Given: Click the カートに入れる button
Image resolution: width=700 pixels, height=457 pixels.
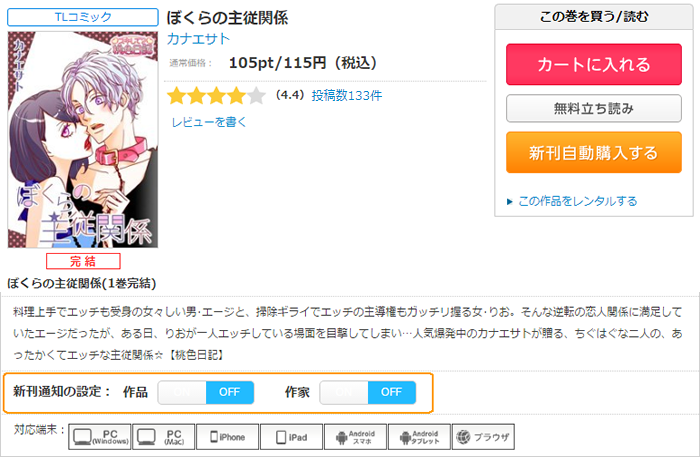Looking at the screenshot, I should tap(594, 64).
